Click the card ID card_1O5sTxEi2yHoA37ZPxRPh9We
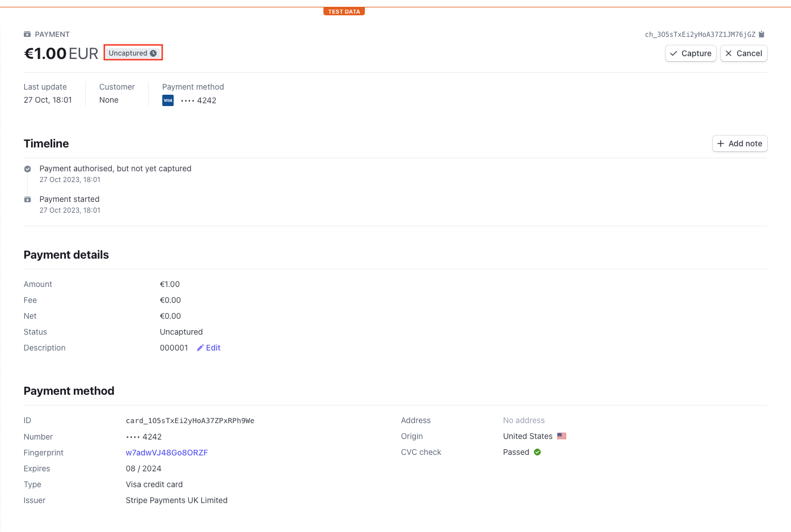 [x=190, y=421]
